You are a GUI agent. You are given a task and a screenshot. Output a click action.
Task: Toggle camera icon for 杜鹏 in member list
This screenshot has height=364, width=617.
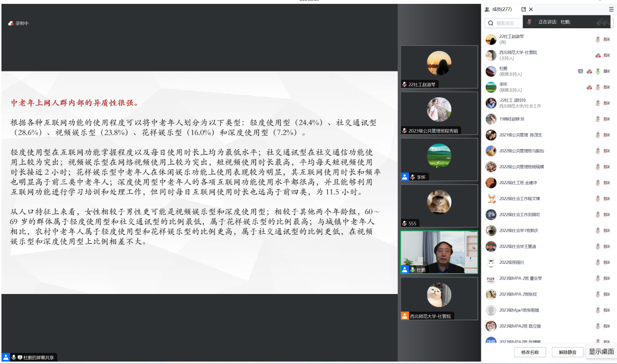pyautogui.click(x=606, y=71)
